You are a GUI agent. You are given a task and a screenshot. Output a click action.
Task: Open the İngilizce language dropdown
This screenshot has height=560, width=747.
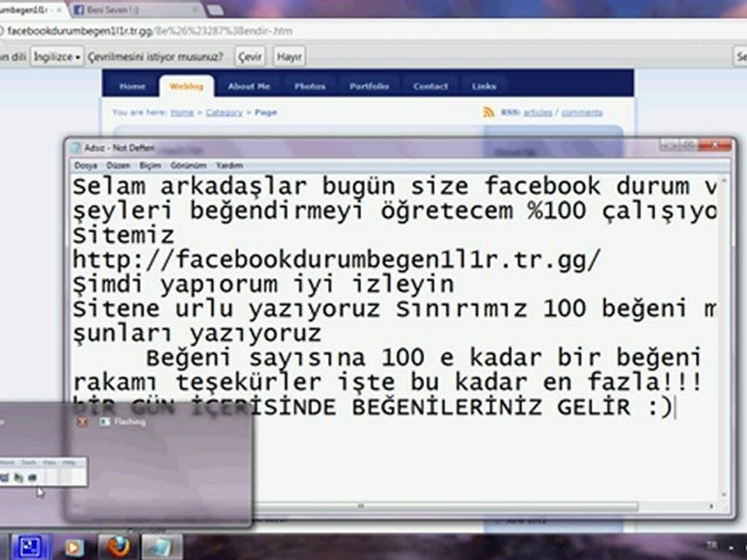(x=57, y=57)
